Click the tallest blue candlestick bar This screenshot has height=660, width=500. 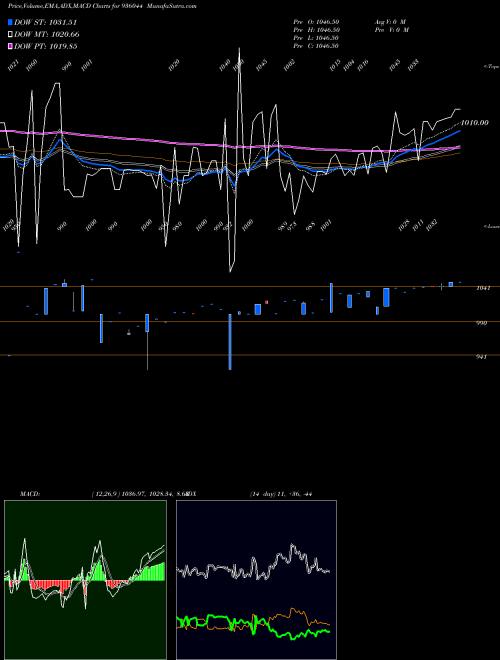tap(230, 342)
